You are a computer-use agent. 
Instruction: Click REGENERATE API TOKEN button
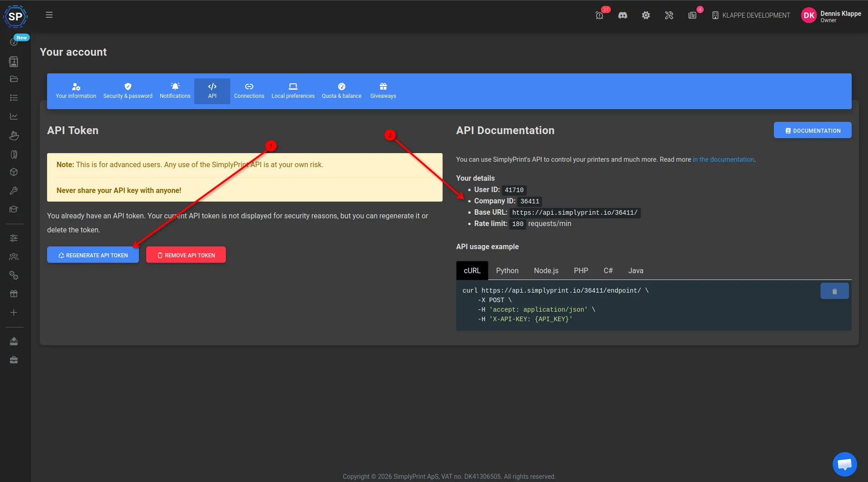tap(93, 255)
